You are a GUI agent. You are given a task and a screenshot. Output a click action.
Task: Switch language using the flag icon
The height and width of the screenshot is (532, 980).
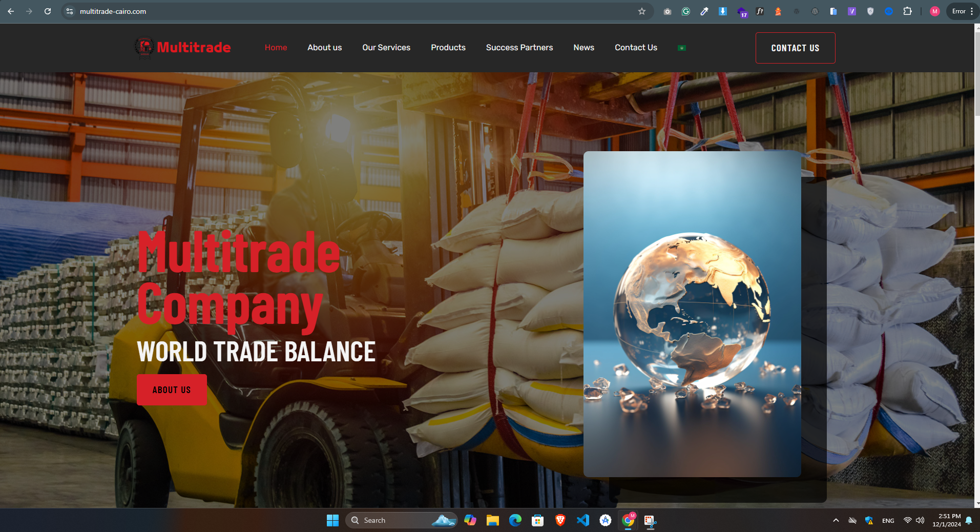point(681,48)
